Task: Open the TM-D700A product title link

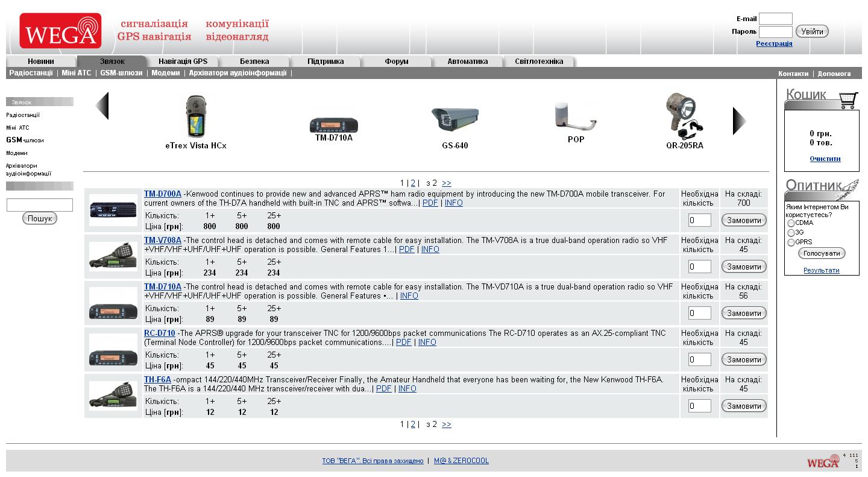Action: (163, 194)
